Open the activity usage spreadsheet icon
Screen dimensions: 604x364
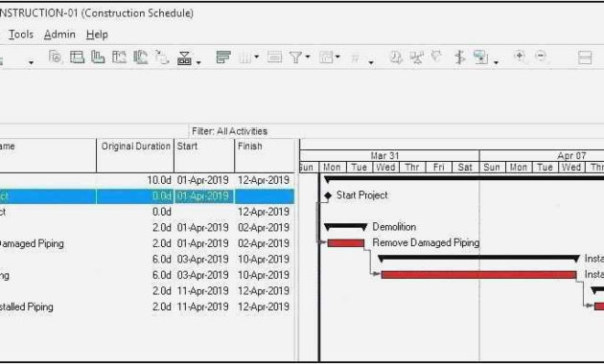(119, 57)
